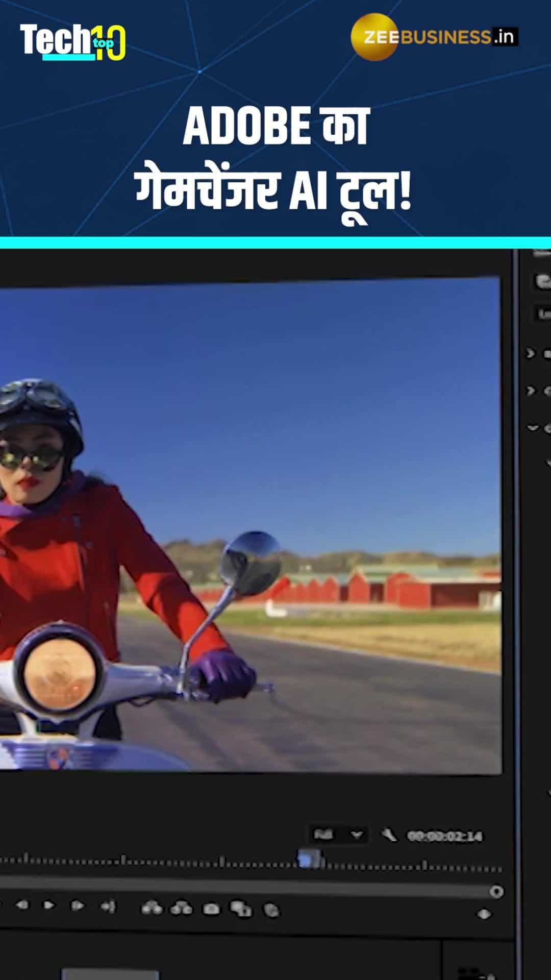This screenshot has width=551, height=980.
Task: Open the playback resolution dropdown
Action: 338,835
